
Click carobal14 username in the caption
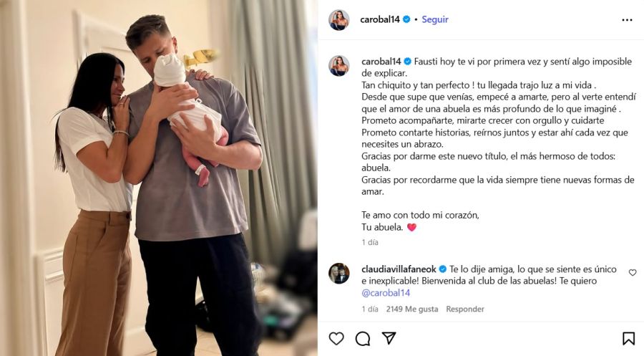pyautogui.click(x=381, y=62)
